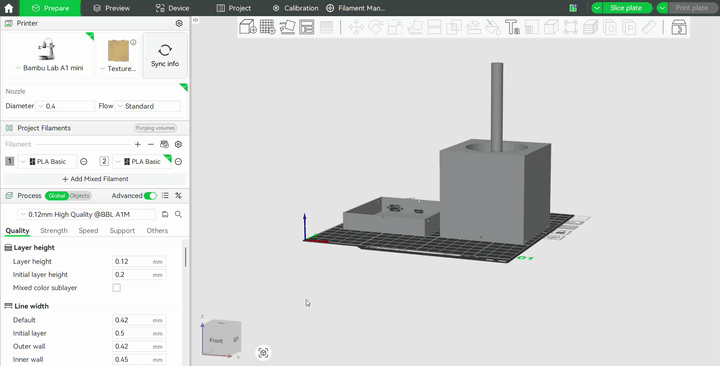This screenshot has width=720, height=366.
Task: Select the Text shape tool
Action: tap(512, 27)
